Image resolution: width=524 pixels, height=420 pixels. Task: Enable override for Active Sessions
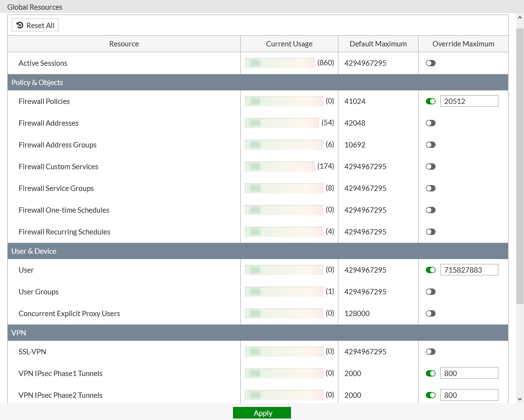coord(430,63)
